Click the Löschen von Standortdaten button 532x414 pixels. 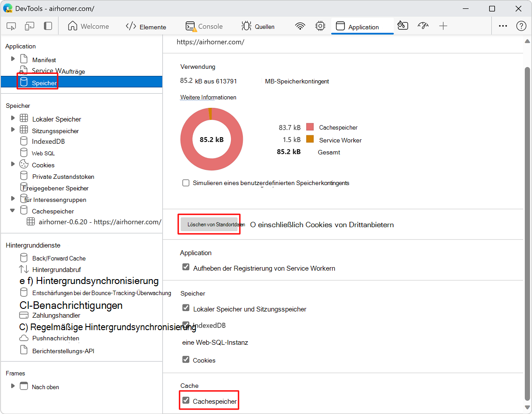click(x=209, y=225)
